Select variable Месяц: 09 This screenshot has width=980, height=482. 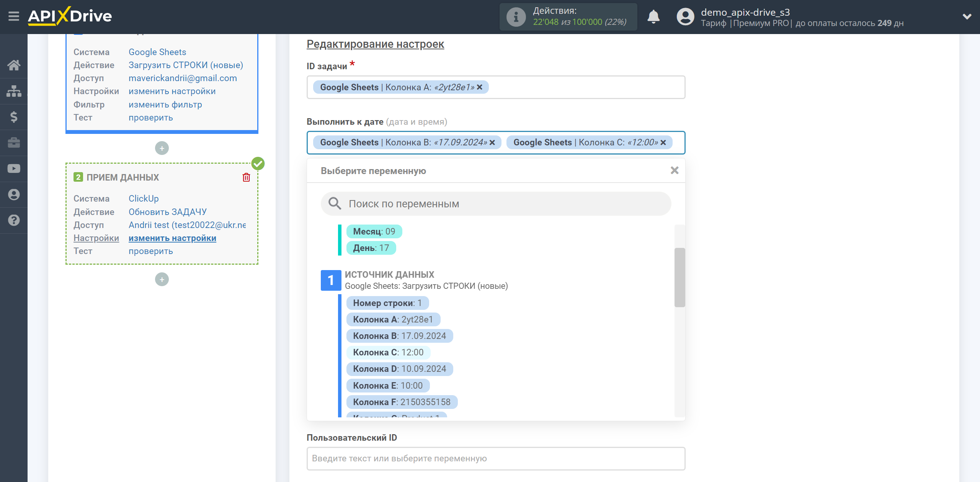pyautogui.click(x=374, y=231)
